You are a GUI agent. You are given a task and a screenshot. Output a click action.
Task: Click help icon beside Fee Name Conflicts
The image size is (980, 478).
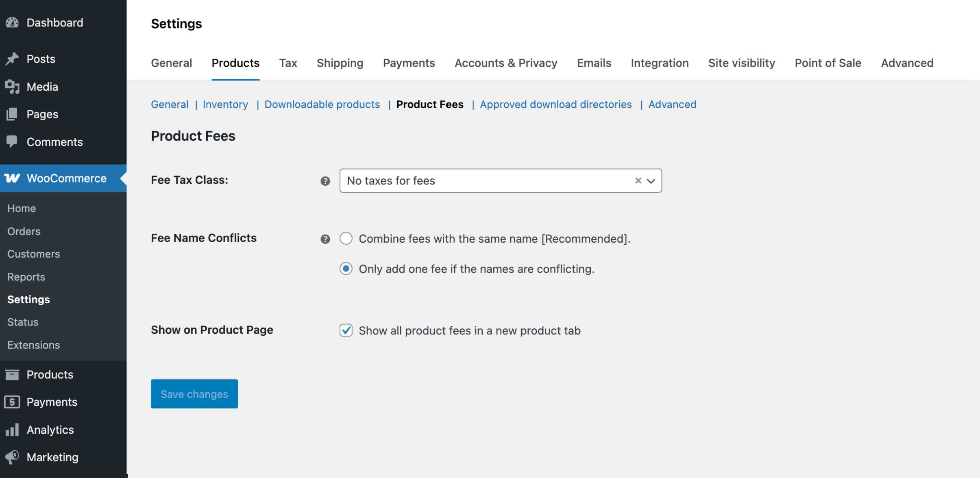point(325,239)
